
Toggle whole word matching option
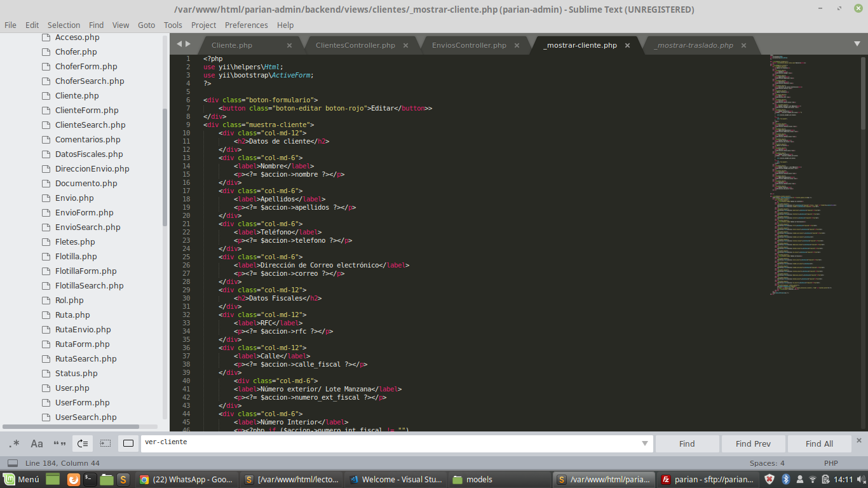pos(60,444)
